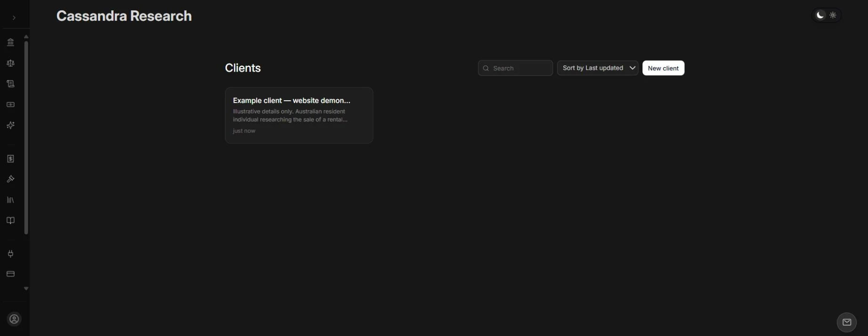868x336 pixels.
Task: Expand the sidebar with the chevron arrow
Action: pyautogui.click(x=14, y=18)
